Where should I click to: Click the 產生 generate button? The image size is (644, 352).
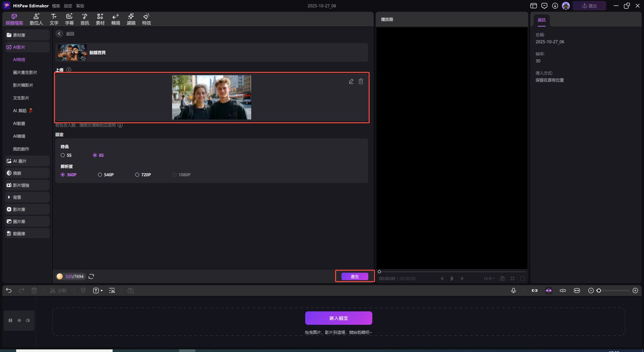(x=355, y=276)
